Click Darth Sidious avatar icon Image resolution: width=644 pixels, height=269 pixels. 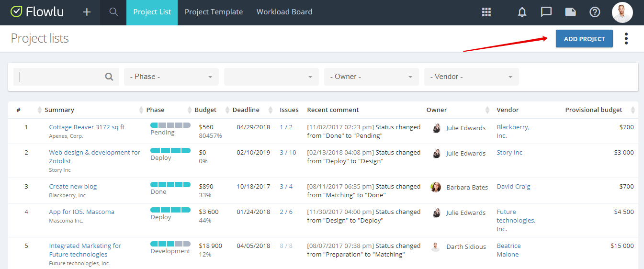(x=436, y=247)
